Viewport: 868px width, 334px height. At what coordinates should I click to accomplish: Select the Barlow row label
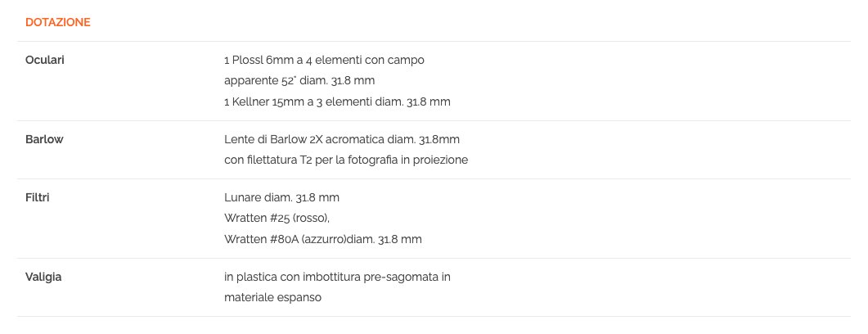[x=44, y=139]
